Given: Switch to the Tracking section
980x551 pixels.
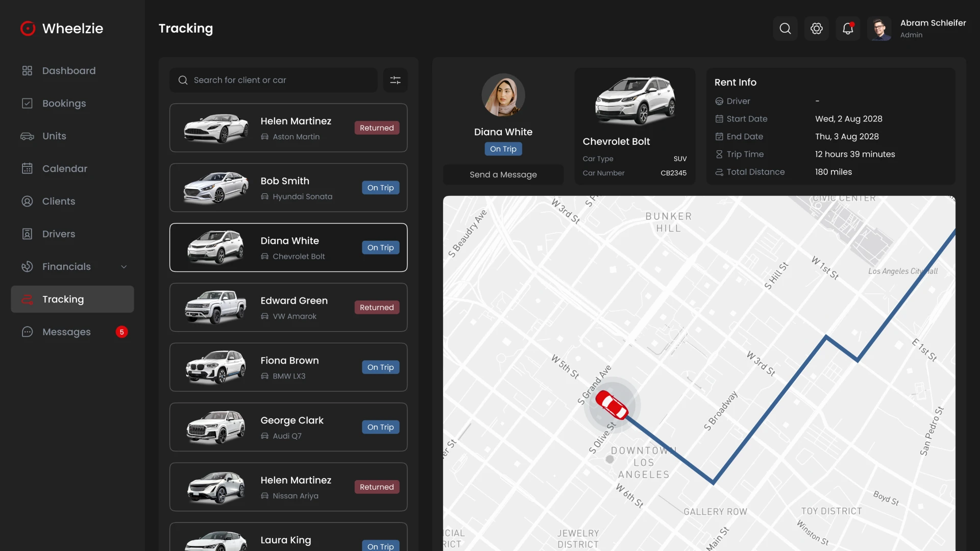Looking at the screenshot, I should pyautogui.click(x=63, y=299).
